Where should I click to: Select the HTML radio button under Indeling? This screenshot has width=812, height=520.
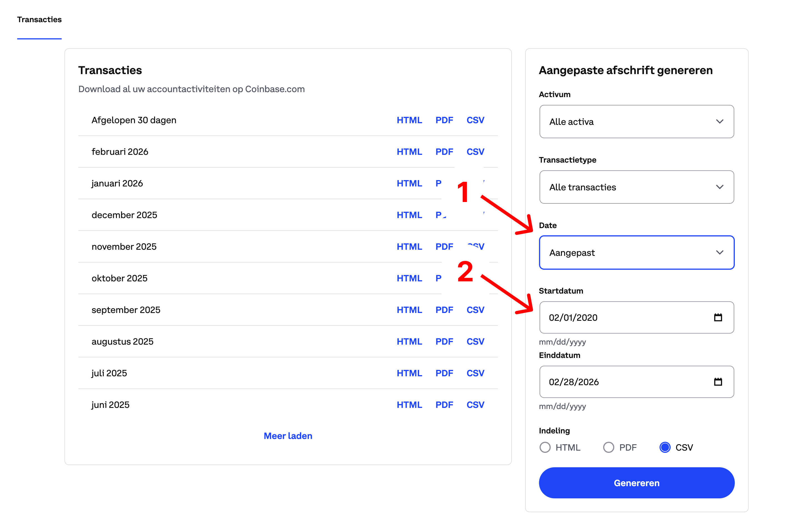tap(545, 447)
